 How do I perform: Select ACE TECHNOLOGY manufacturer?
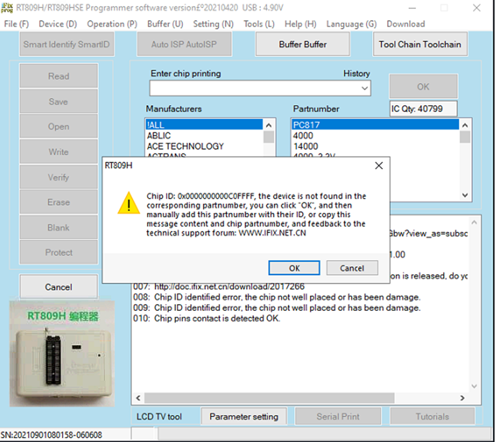[185, 146]
